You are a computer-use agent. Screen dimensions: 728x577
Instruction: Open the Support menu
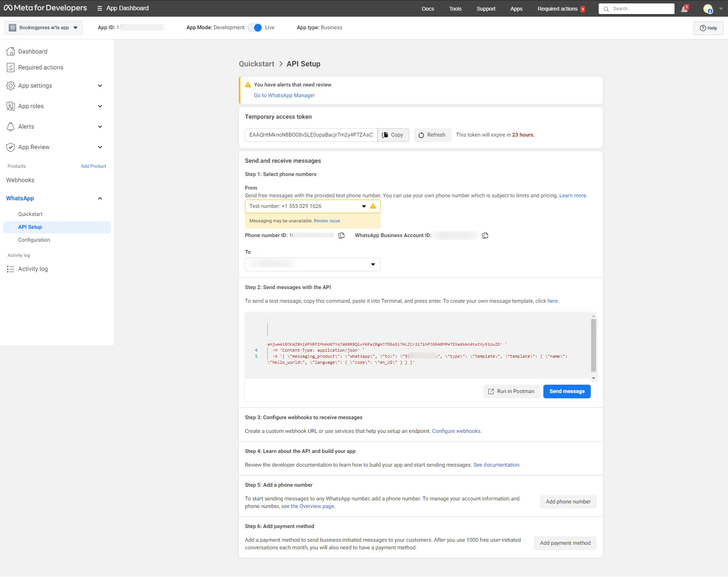[x=486, y=9]
